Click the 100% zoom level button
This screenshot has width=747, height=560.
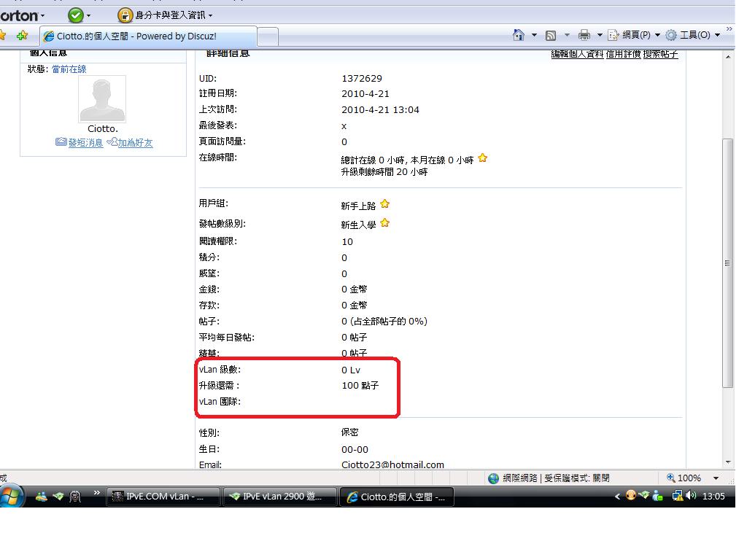coord(684,478)
